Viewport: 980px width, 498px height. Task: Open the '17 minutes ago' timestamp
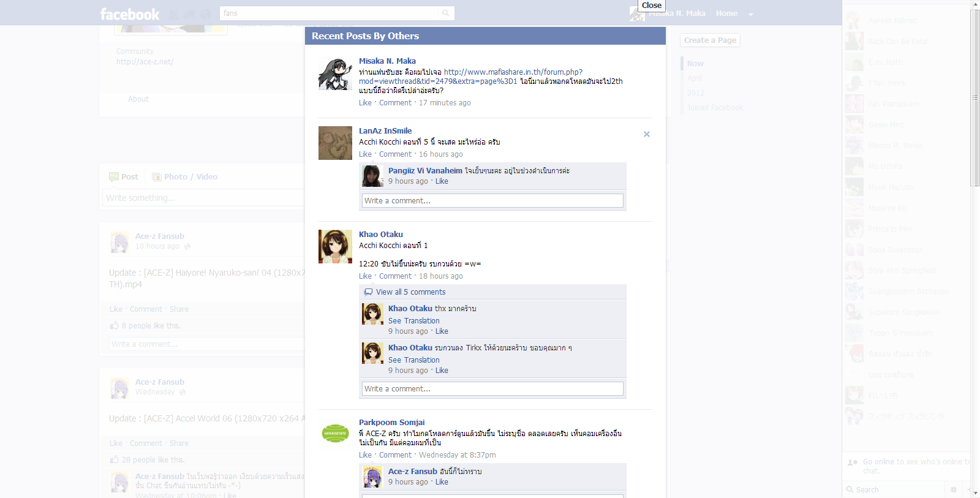(x=445, y=103)
